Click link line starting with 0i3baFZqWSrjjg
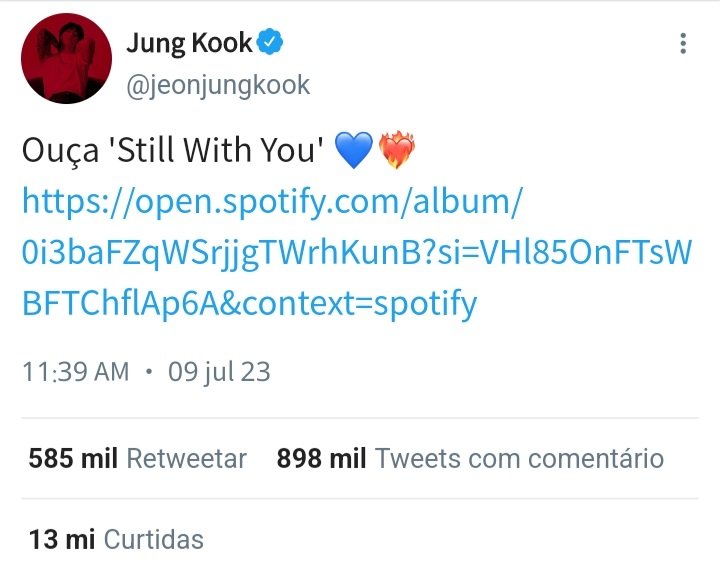 point(357,253)
